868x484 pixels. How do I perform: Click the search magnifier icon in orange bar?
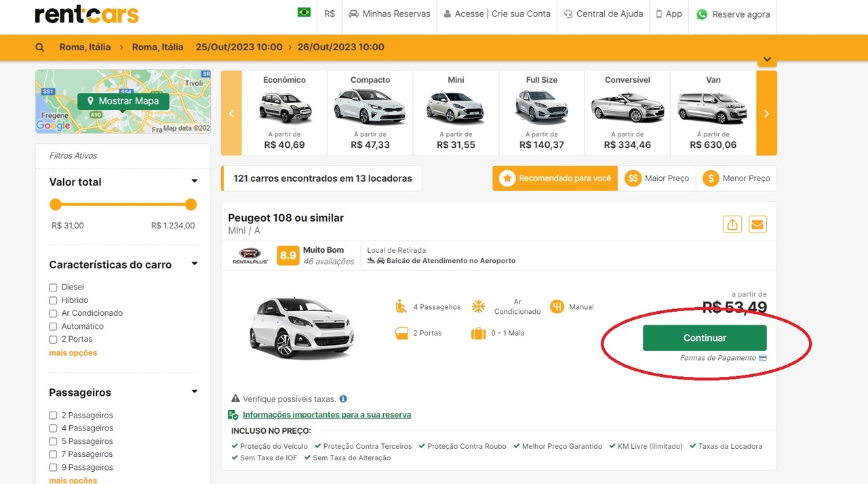tap(40, 47)
